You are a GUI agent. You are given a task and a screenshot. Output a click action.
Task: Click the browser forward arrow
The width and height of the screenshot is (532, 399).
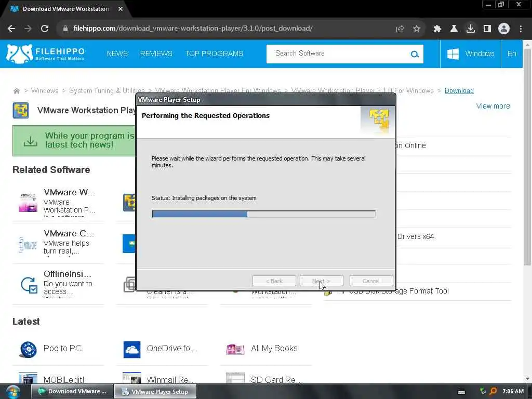click(28, 29)
